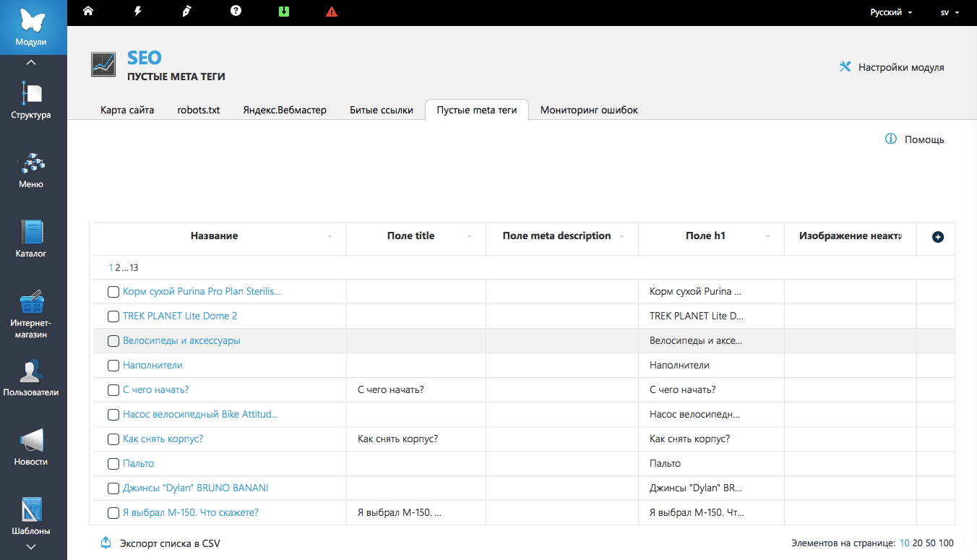This screenshot has height=560, width=977.
Task: Open the Изображение column dropdown arrow
Action: tap(900, 237)
